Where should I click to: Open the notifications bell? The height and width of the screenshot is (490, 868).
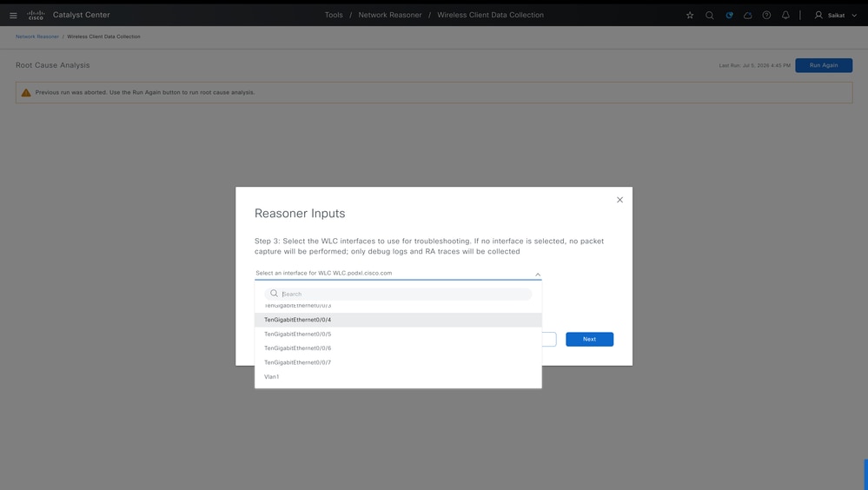click(x=785, y=16)
